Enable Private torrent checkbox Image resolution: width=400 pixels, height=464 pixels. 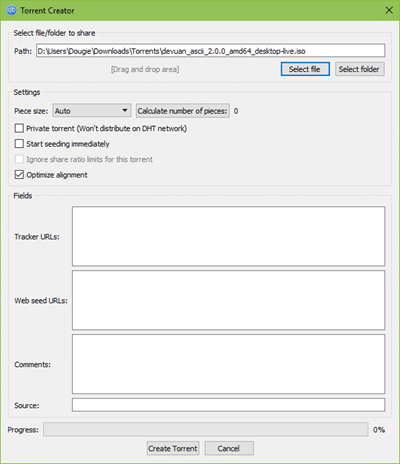(19, 128)
